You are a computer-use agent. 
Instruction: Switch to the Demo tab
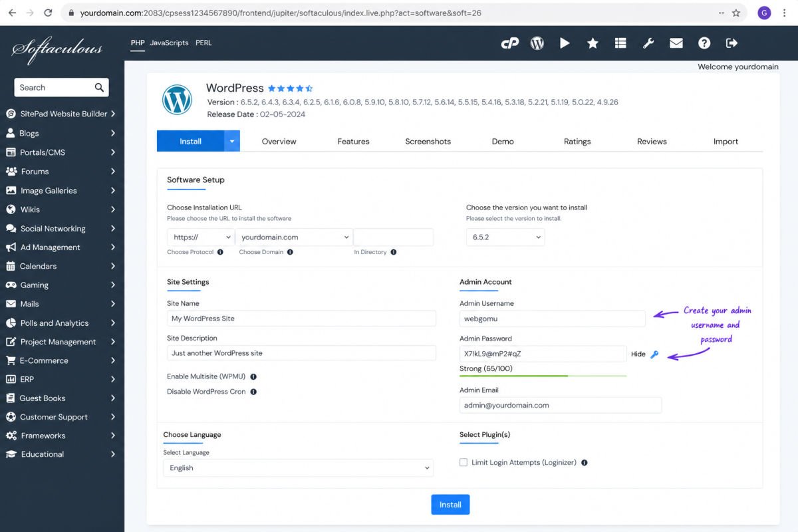503,142
